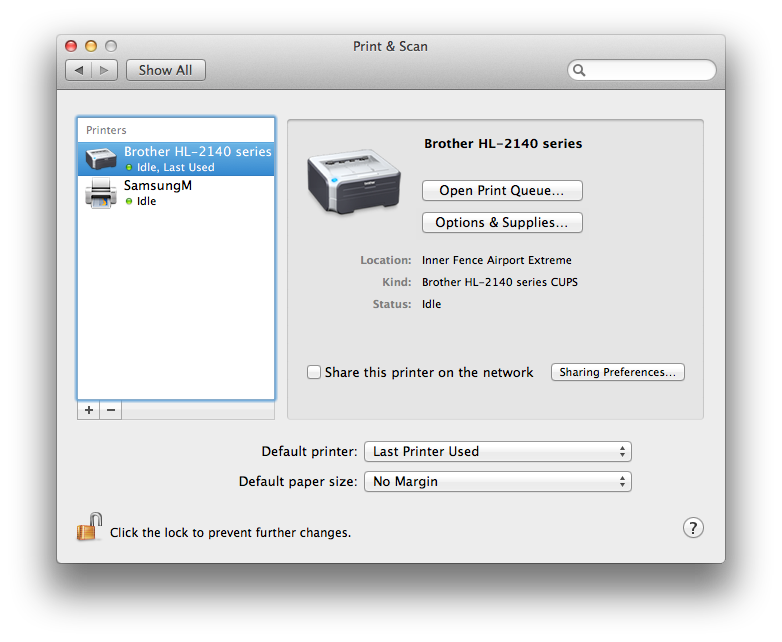This screenshot has width=782, height=642.
Task: Open the help question mark button
Action: pyautogui.click(x=693, y=528)
